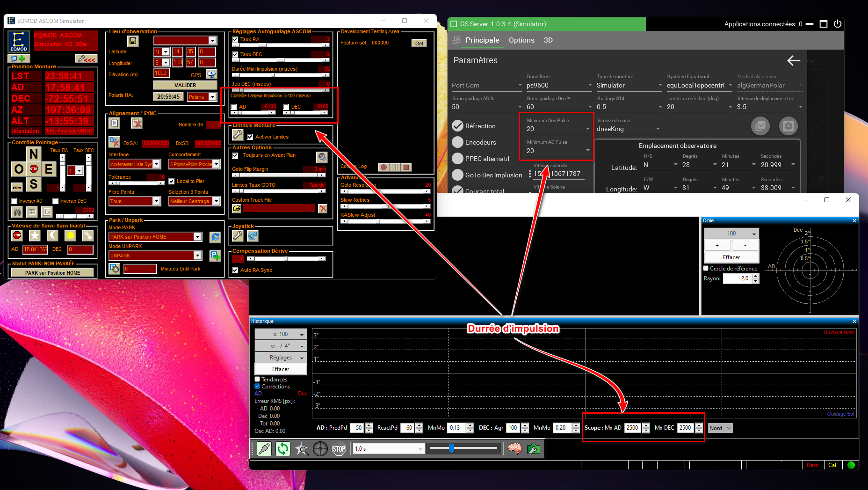
Task: Toggle the Taux RA checkbox
Action: (x=235, y=40)
